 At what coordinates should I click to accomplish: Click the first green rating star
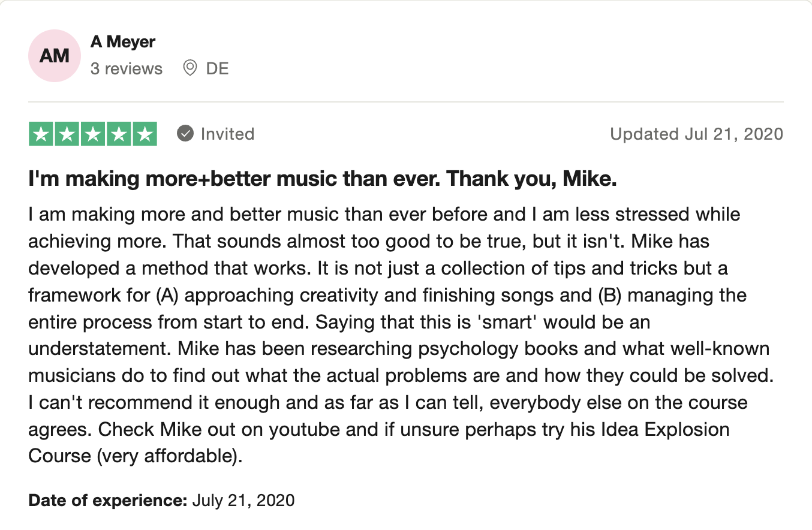(41, 134)
